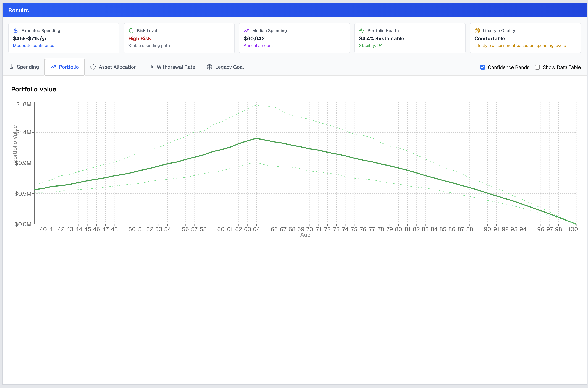This screenshot has height=388, width=588.
Task: Click the dollar icon on Spending tab
Action: click(11, 67)
